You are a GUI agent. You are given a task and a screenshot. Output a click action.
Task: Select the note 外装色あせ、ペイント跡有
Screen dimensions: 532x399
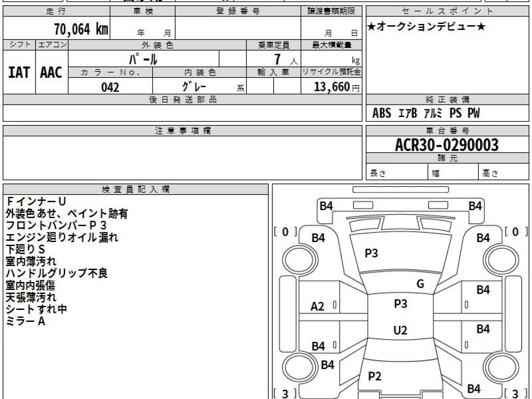click(x=67, y=214)
